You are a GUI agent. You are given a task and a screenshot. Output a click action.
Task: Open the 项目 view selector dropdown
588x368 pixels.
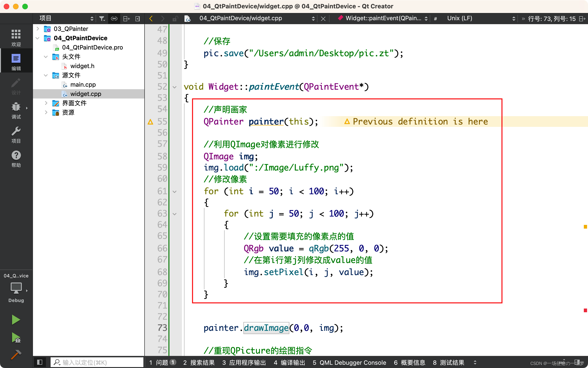pyautogui.click(x=66, y=19)
